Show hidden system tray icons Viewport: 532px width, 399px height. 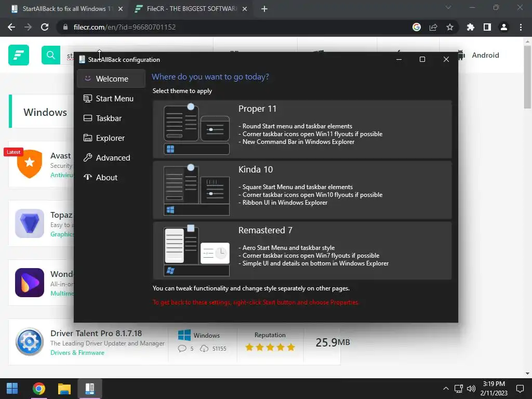[446, 389]
